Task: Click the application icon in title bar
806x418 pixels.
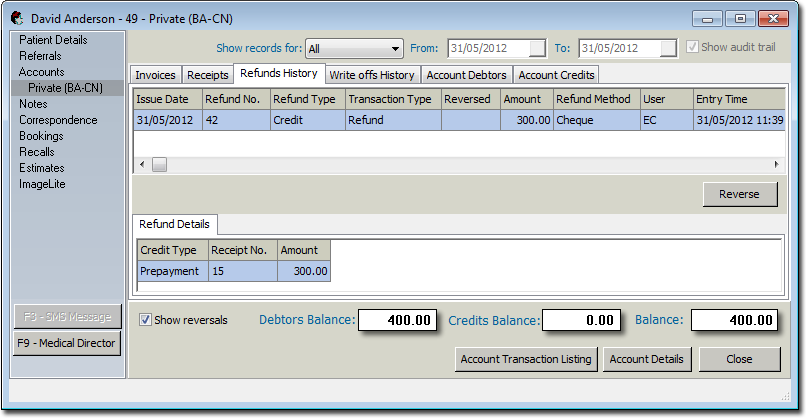Action: coord(17,18)
